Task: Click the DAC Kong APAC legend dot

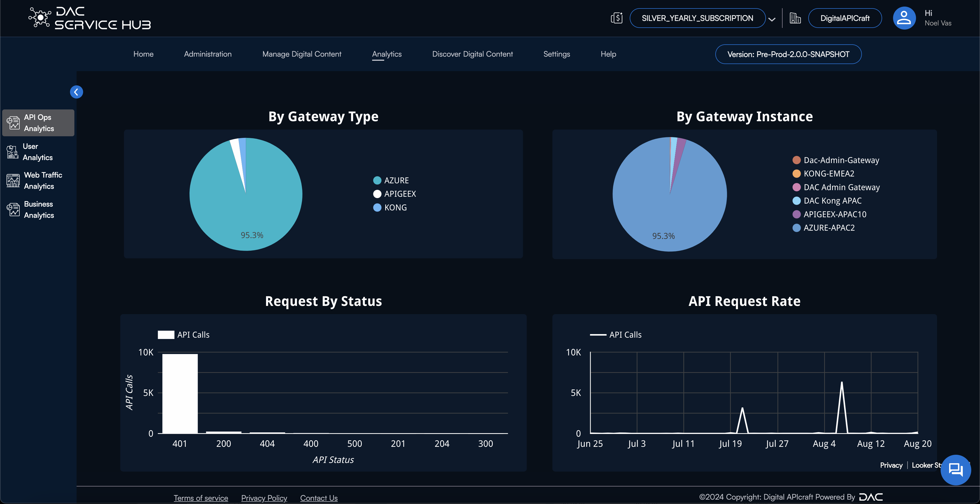Action: [x=796, y=201]
